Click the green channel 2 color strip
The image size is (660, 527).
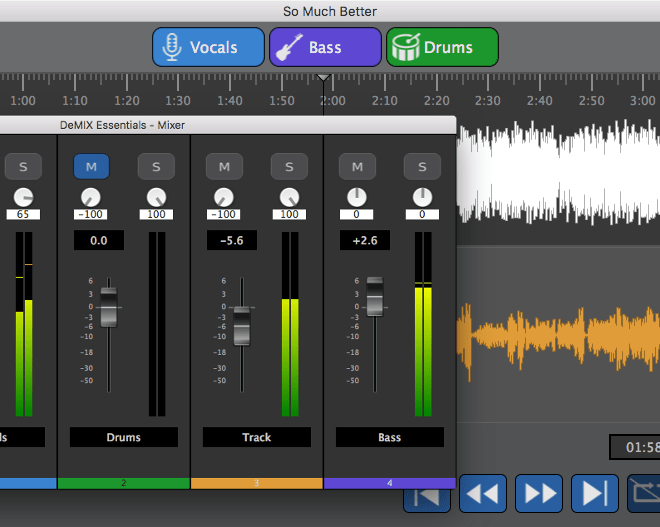tap(124, 483)
